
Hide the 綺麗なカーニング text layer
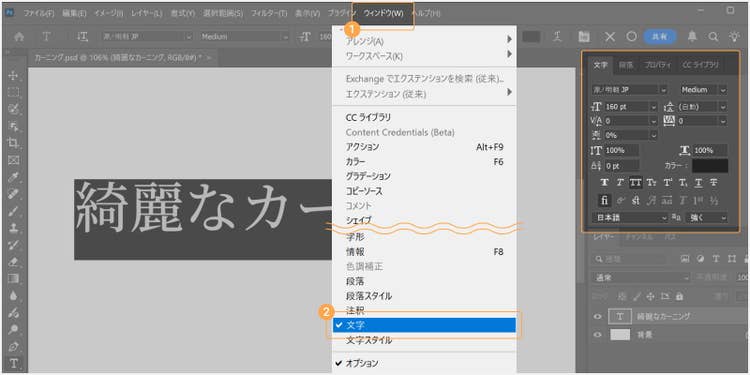click(x=597, y=316)
